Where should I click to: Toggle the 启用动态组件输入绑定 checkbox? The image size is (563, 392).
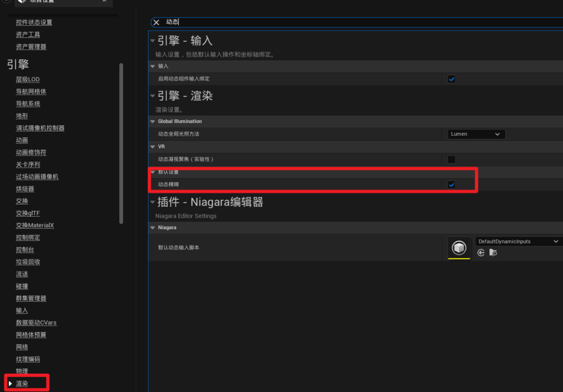(451, 79)
